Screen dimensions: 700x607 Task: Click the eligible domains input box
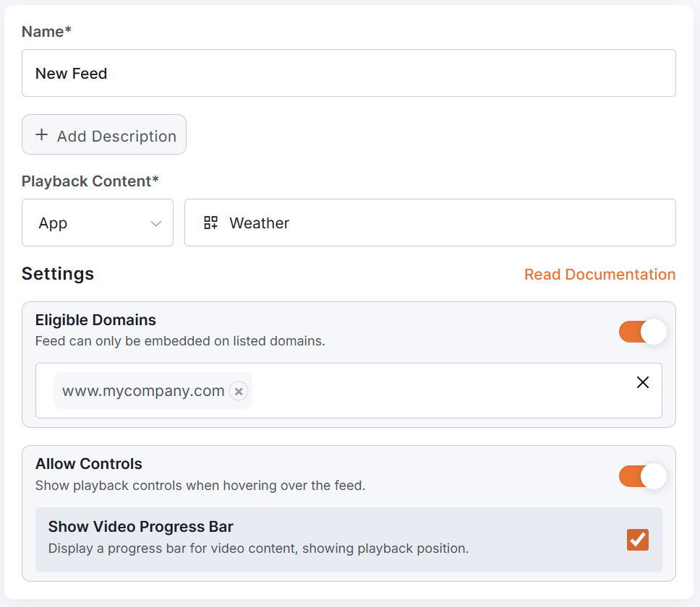(x=349, y=391)
